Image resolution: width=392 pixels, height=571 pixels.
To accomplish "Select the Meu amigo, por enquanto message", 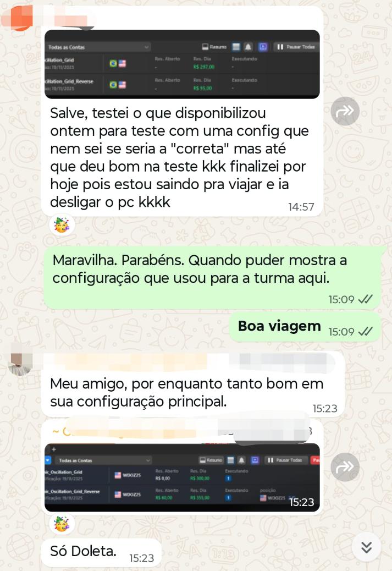I will [x=193, y=385].
